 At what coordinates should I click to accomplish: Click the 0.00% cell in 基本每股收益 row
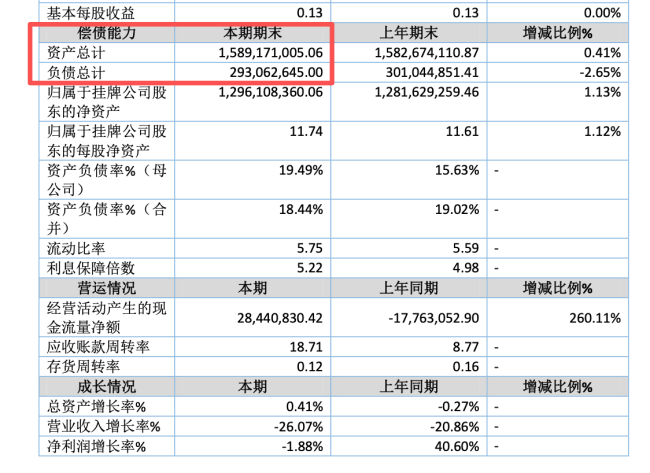[602, 13]
